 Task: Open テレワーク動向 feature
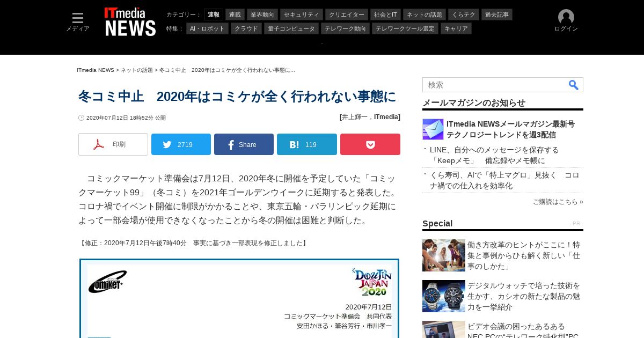(345, 28)
